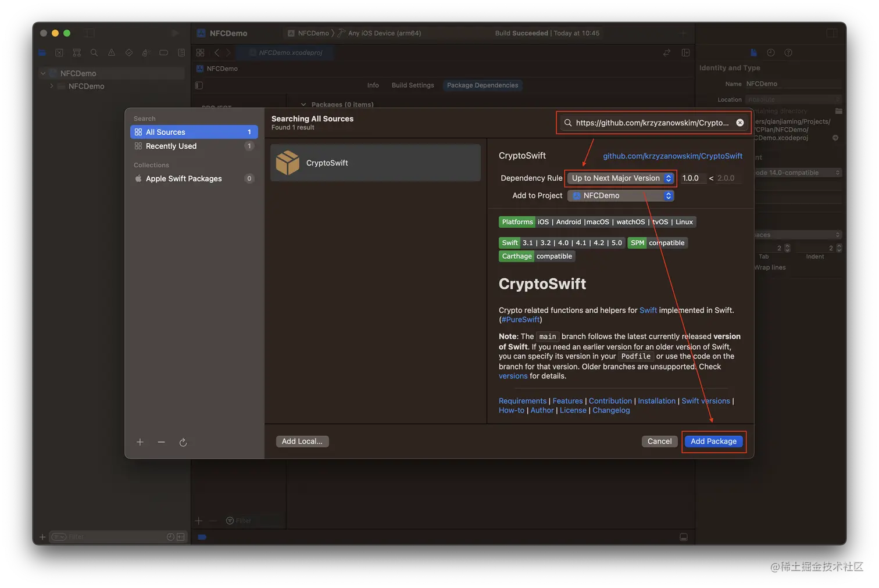Open the versions link in the note
This screenshot has height=588, width=879.
(513, 376)
